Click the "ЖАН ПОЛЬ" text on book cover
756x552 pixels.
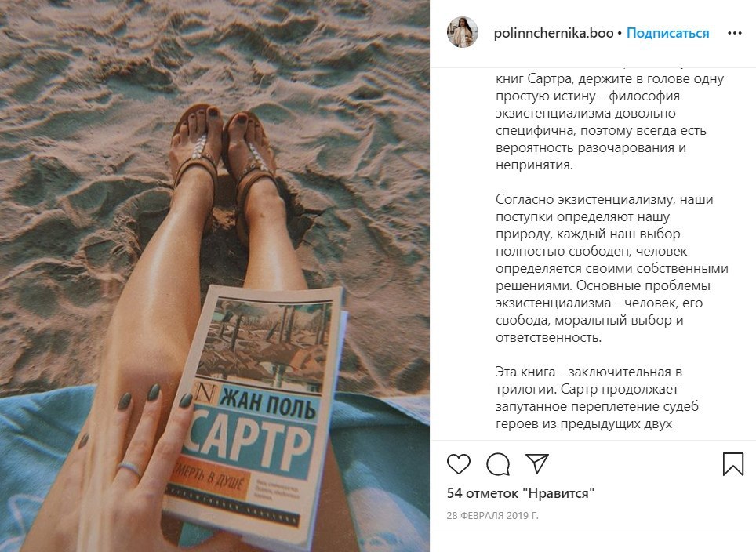[x=268, y=403]
